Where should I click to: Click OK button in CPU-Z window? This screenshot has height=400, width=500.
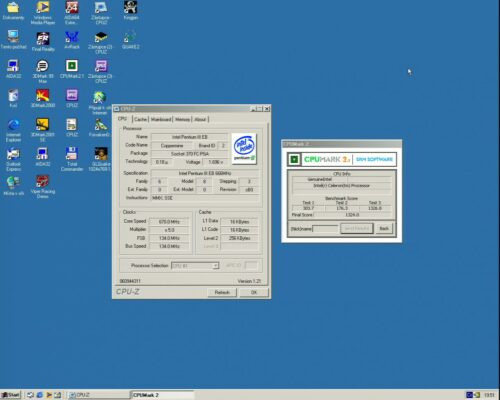254,292
